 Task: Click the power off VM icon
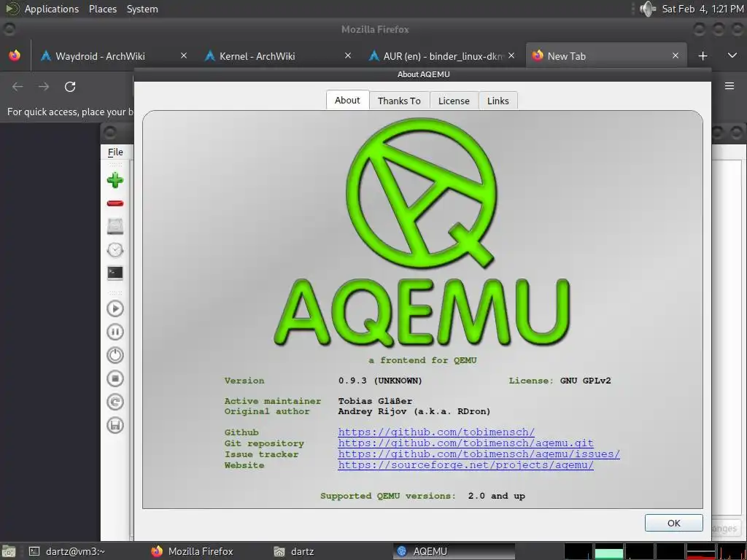point(115,355)
